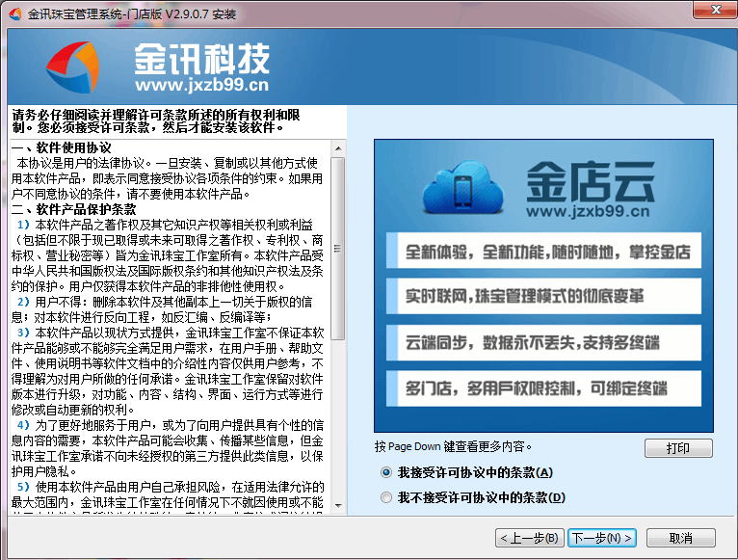Click clause 3) in the license text
The width and height of the screenshot is (738, 560).
(x=168, y=371)
